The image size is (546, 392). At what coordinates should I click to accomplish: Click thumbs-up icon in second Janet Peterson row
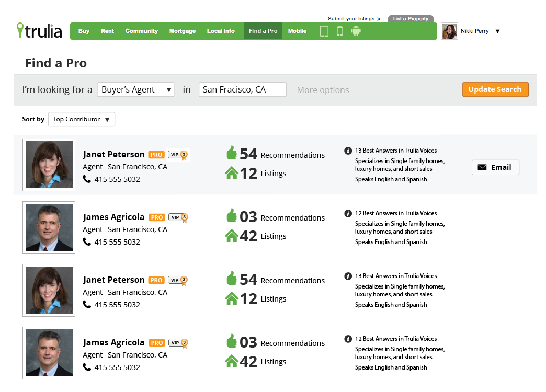click(232, 278)
